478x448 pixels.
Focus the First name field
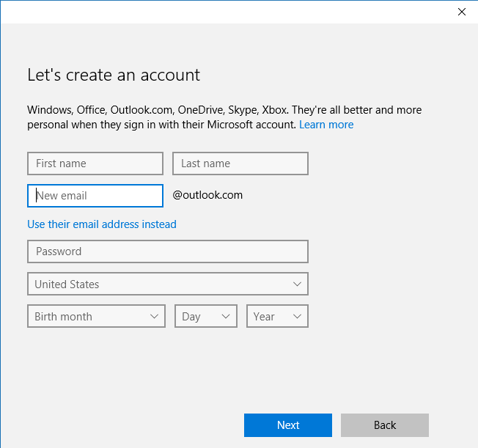[x=95, y=164]
